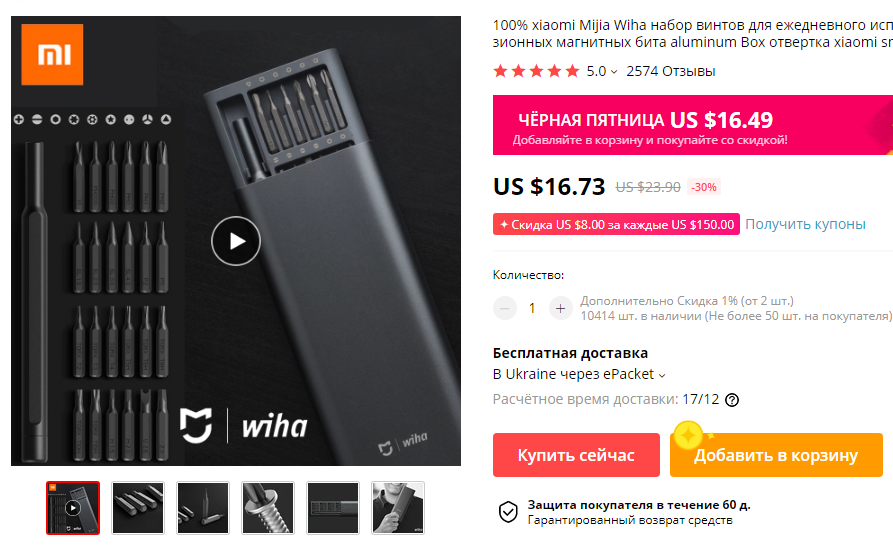Viewport: 893px width, 551px height.
Task: Click the Купить сейчас button
Action: pyautogui.click(x=576, y=455)
